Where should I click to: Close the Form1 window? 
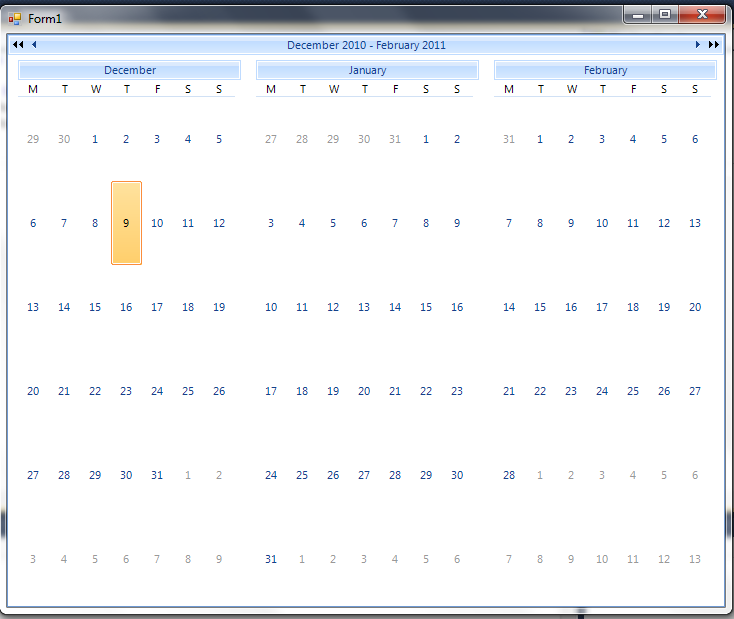pyautogui.click(x=702, y=15)
